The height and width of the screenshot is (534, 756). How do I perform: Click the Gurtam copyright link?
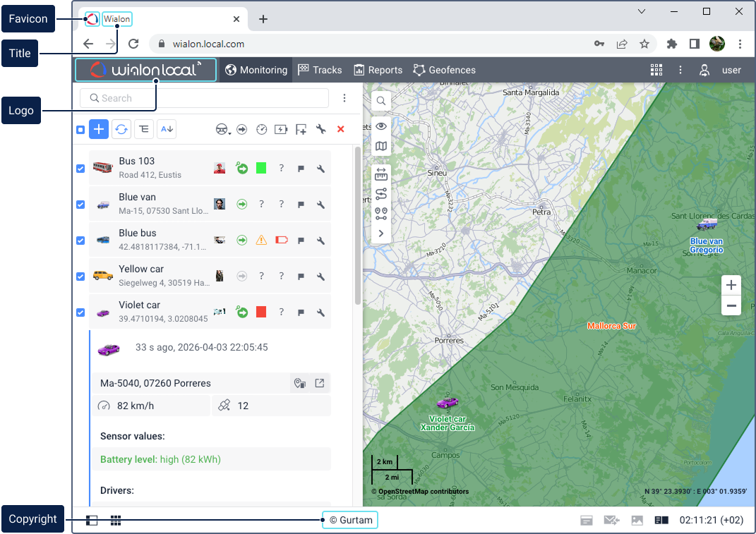tap(349, 521)
